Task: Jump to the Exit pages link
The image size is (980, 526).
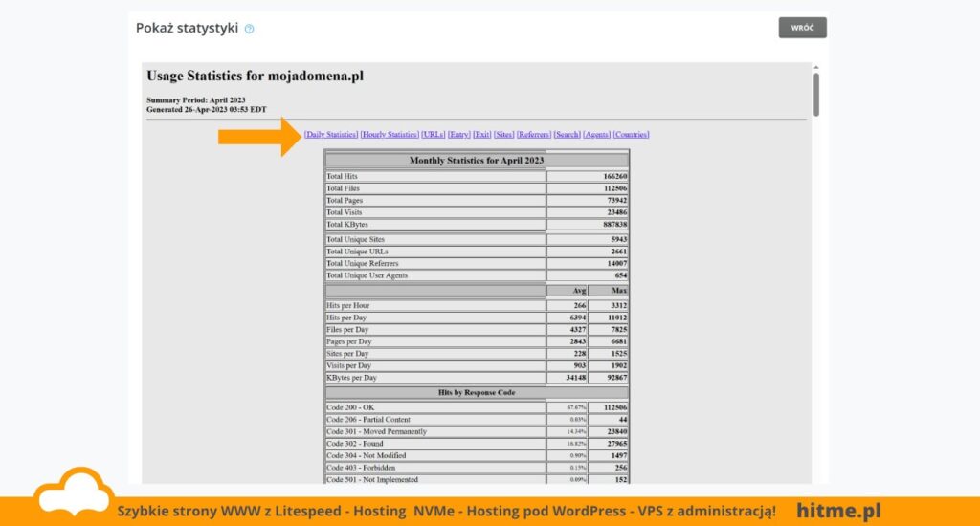Action: [x=482, y=134]
